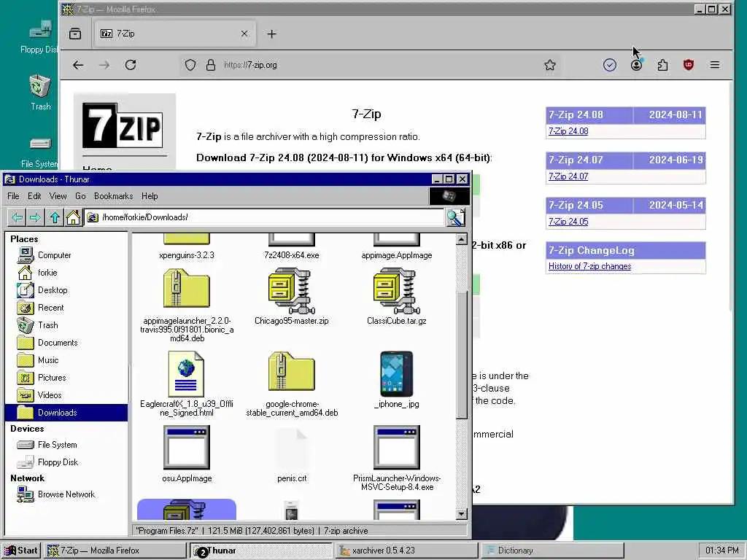Click Firefox account avatar icon

click(636, 65)
